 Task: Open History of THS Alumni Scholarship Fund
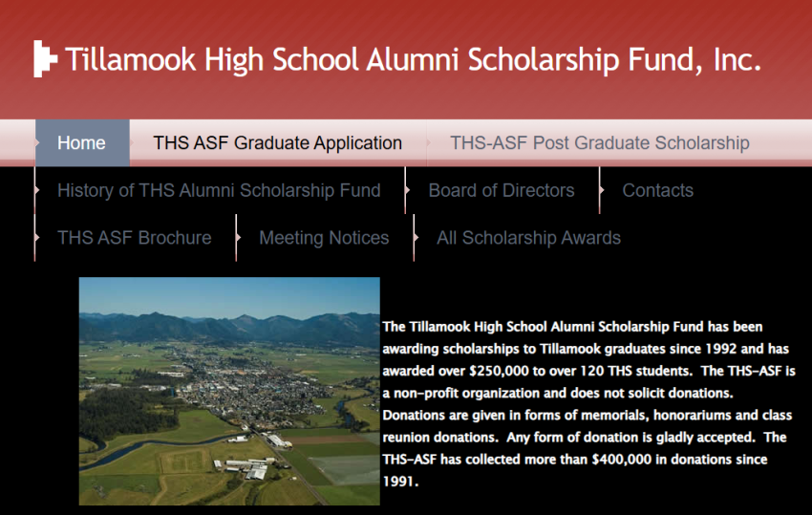(x=219, y=190)
